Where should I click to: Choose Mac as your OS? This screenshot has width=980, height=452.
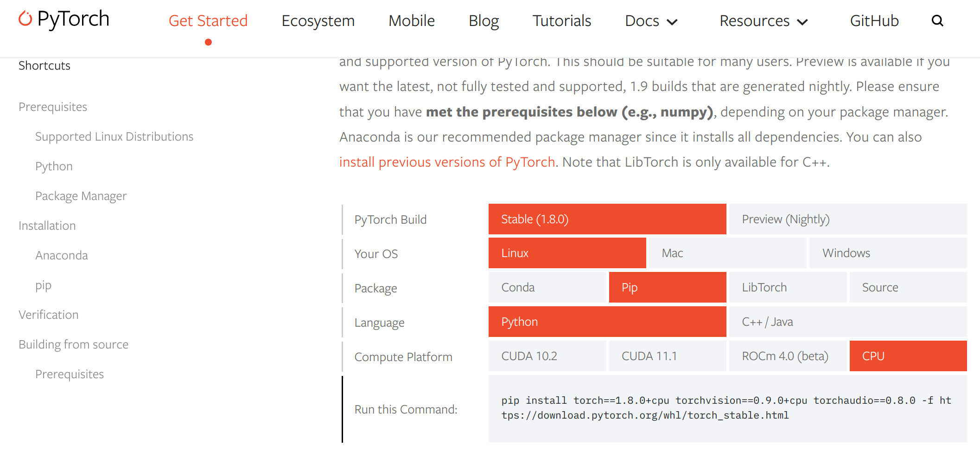727,253
